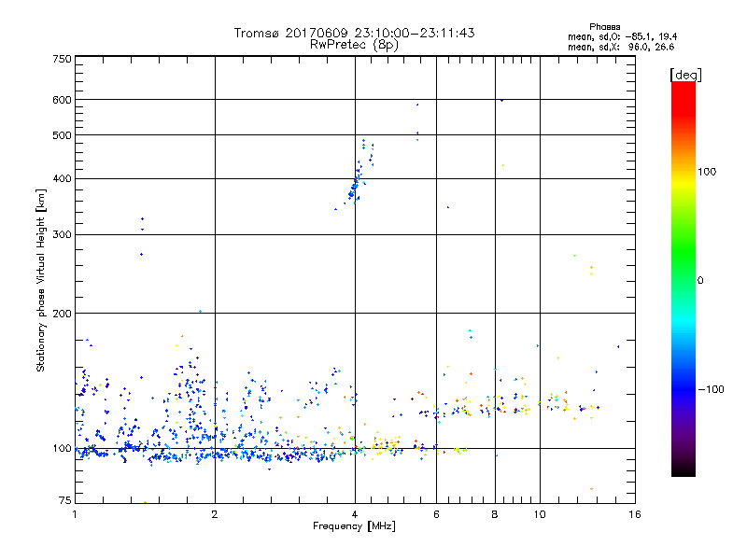Click the Frequency [MHz] x-axis label
The image size is (747, 560).
tap(354, 527)
